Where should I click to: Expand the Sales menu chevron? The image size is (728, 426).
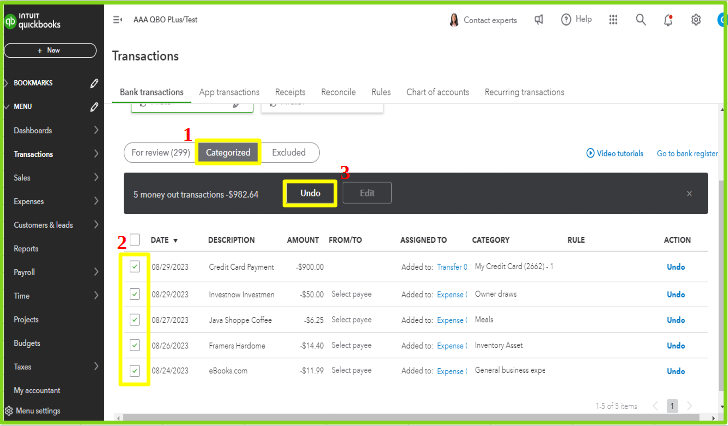pos(96,177)
